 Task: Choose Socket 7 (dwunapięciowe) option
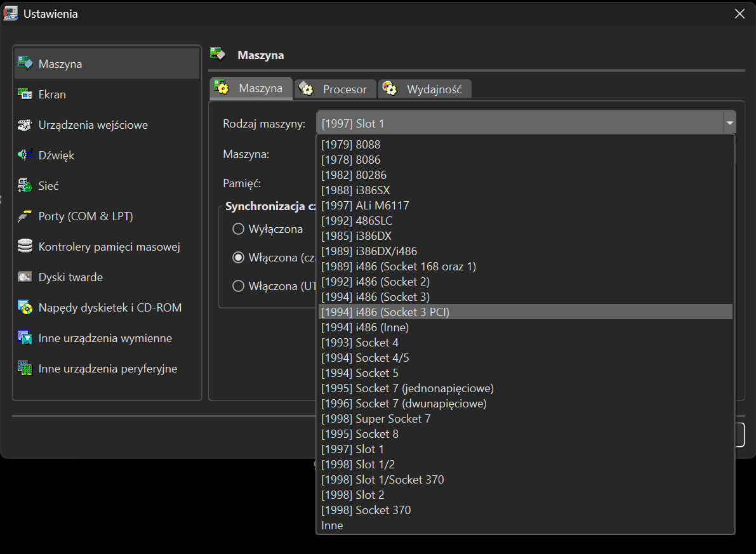coord(526,404)
